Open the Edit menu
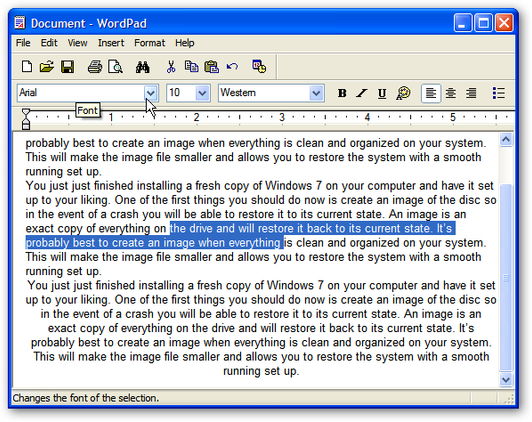Image resolution: width=532 pixels, height=422 pixels. [x=49, y=43]
